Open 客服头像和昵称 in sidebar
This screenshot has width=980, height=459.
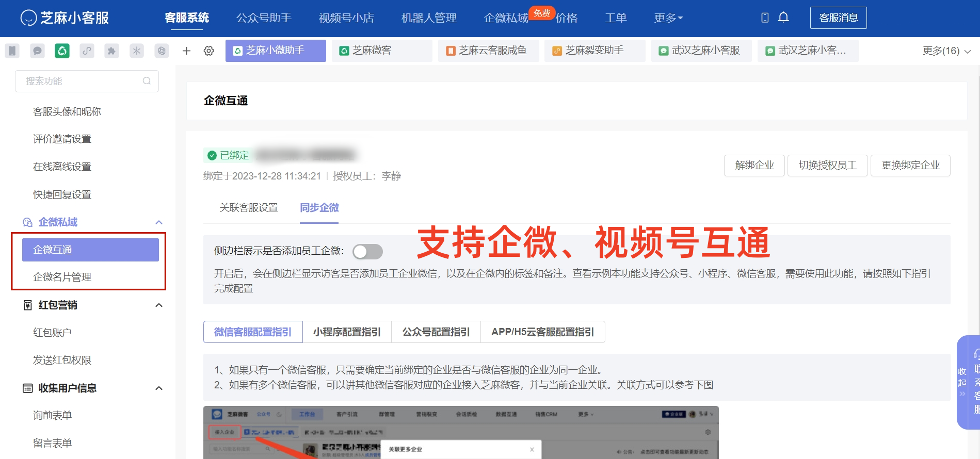click(x=67, y=112)
